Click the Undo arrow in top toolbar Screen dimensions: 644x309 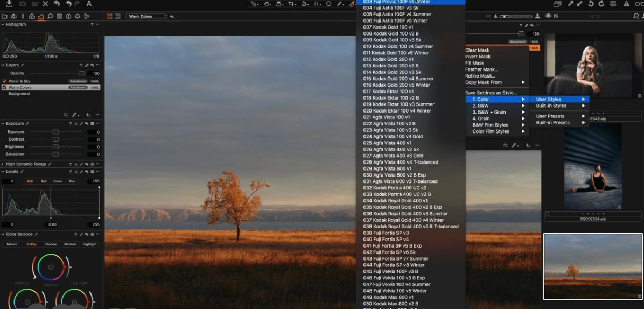click(x=68, y=4)
